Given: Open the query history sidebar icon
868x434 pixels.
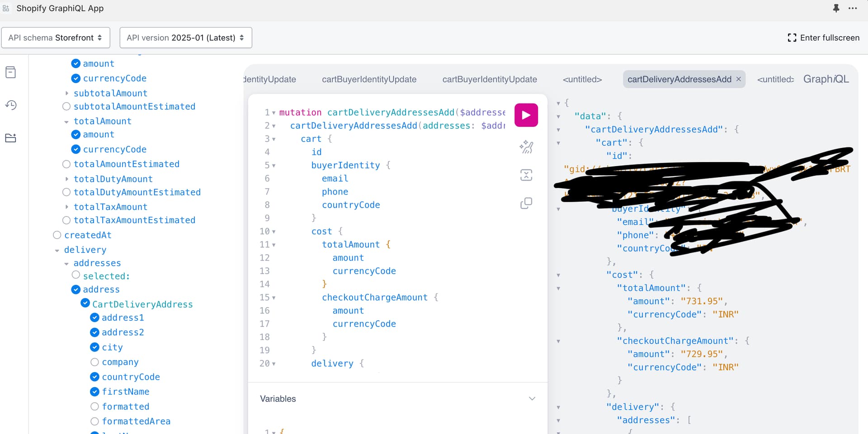Looking at the screenshot, I should [x=11, y=105].
